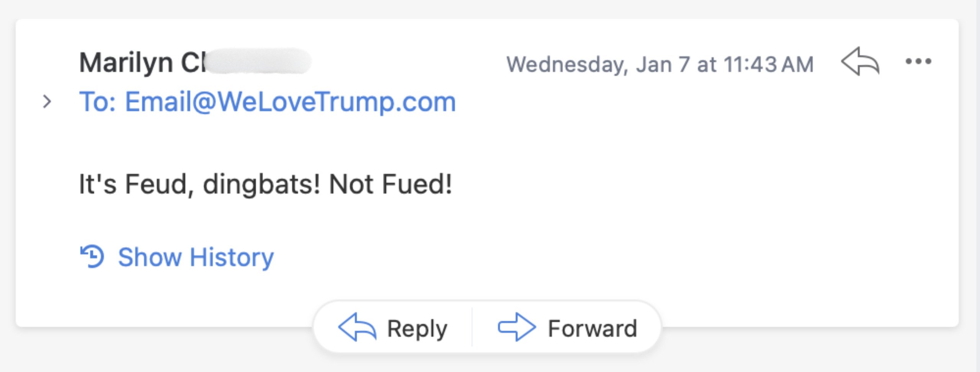Click the arrow icon on the Reply button
Viewport: 980px width, 372px height.
(x=357, y=328)
